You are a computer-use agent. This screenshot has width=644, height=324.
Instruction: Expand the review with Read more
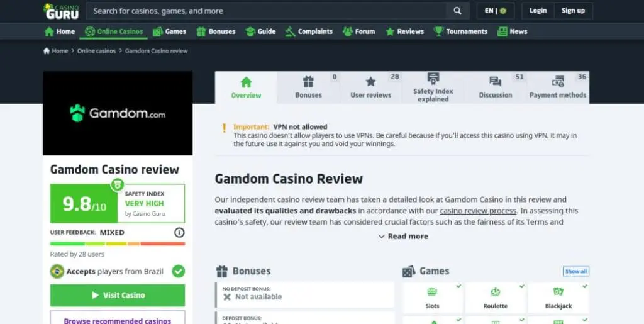pyautogui.click(x=403, y=236)
